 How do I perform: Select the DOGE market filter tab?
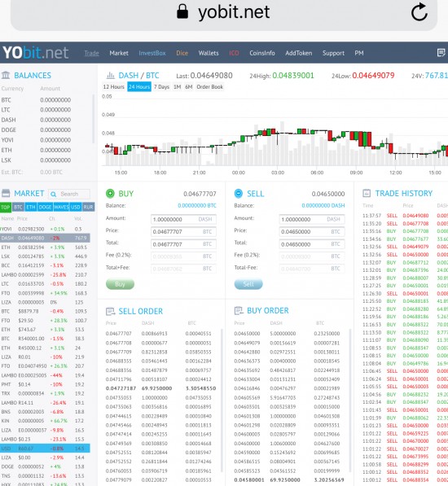pos(45,207)
